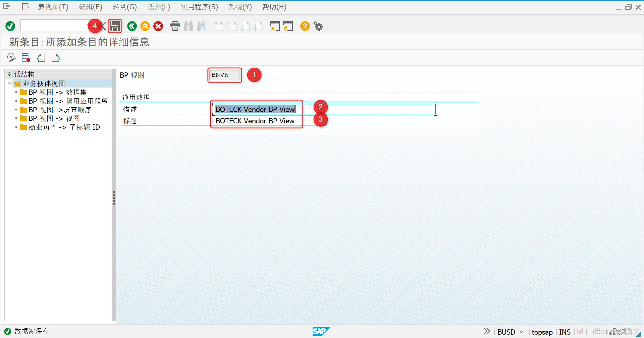The width and height of the screenshot is (644, 338).
Task: Click the BUSD system status entry
Action: pyautogui.click(x=506, y=332)
